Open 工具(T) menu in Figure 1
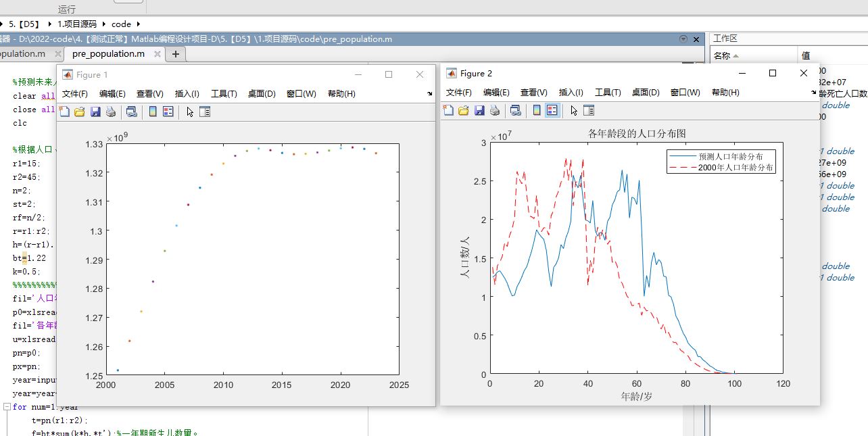The width and height of the screenshot is (868, 436). pos(224,94)
